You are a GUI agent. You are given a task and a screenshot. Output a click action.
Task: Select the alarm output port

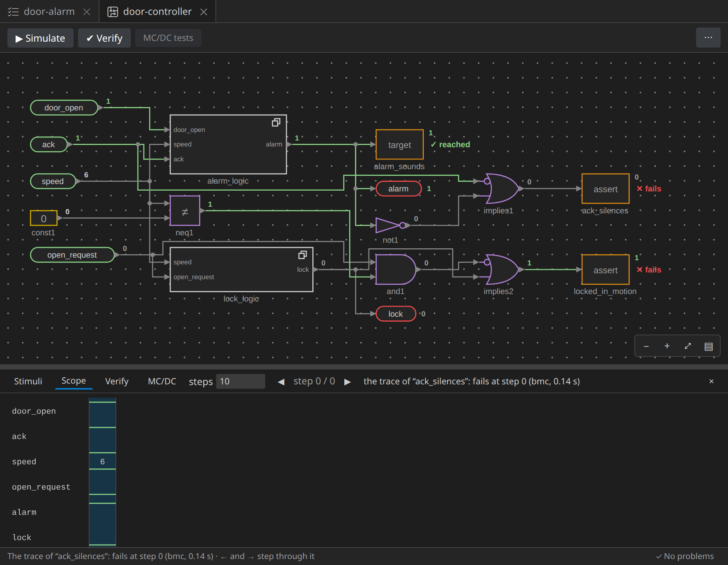point(399,188)
